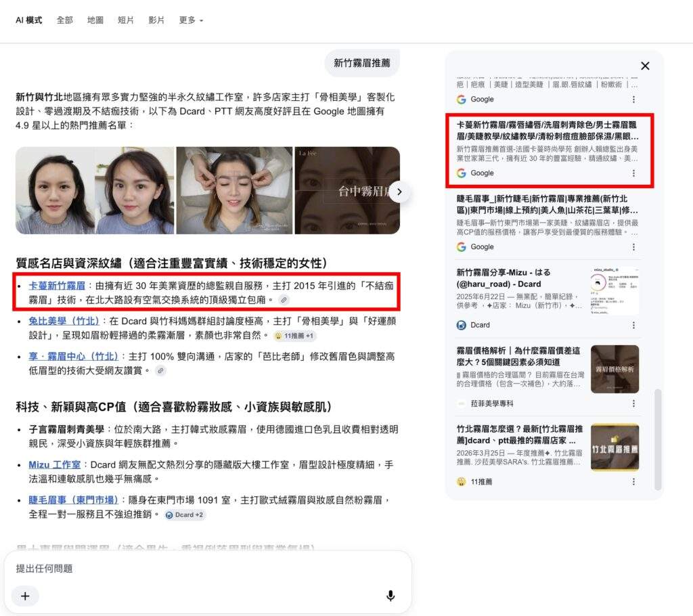Open the Mizu 工作室 link

click(x=54, y=465)
